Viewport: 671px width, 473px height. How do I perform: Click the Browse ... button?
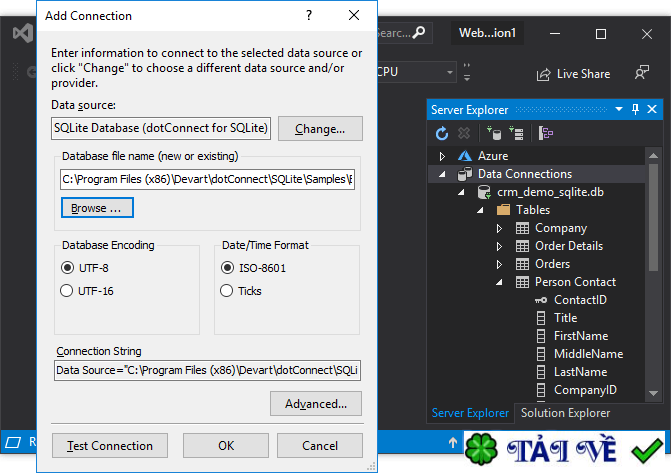coord(97,208)
